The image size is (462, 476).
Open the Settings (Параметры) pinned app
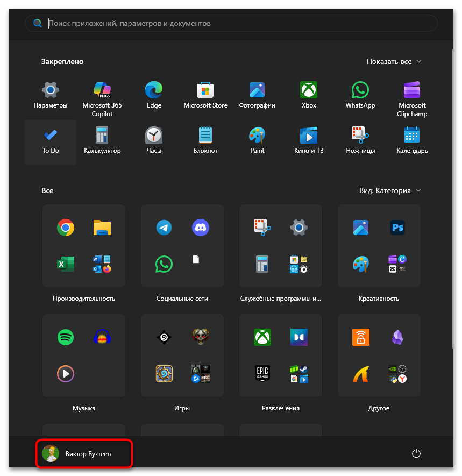[x=51, y=95]
